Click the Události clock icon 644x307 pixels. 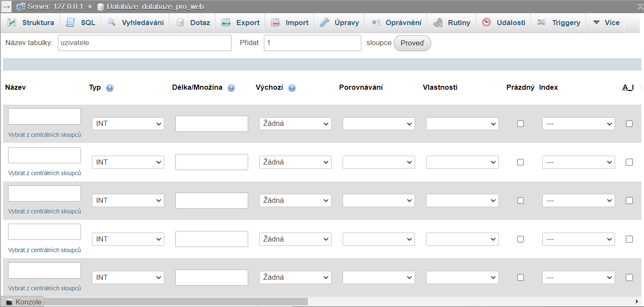tap(487, 23)
